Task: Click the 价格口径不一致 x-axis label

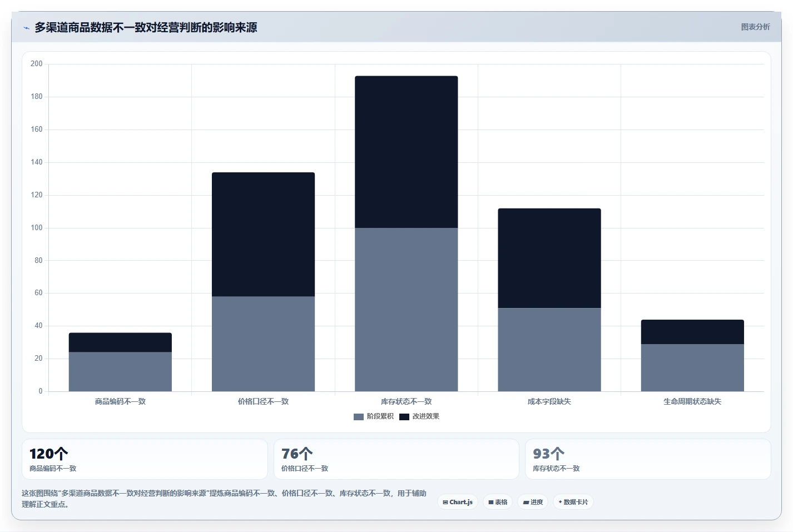Action: (x=263, y=401)
